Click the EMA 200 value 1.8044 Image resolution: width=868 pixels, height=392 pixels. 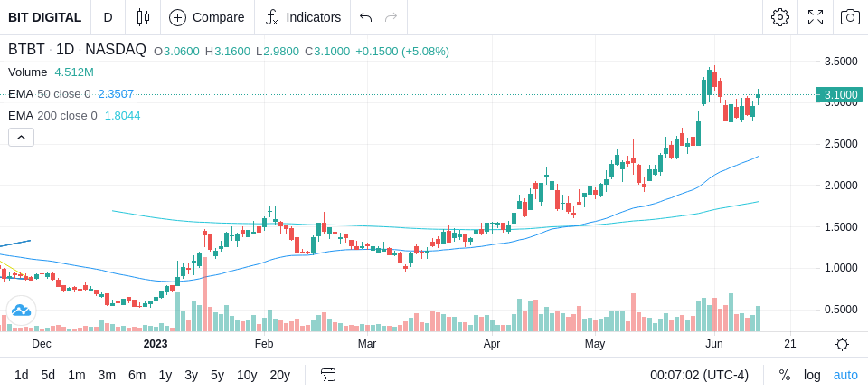click(122, 115)
